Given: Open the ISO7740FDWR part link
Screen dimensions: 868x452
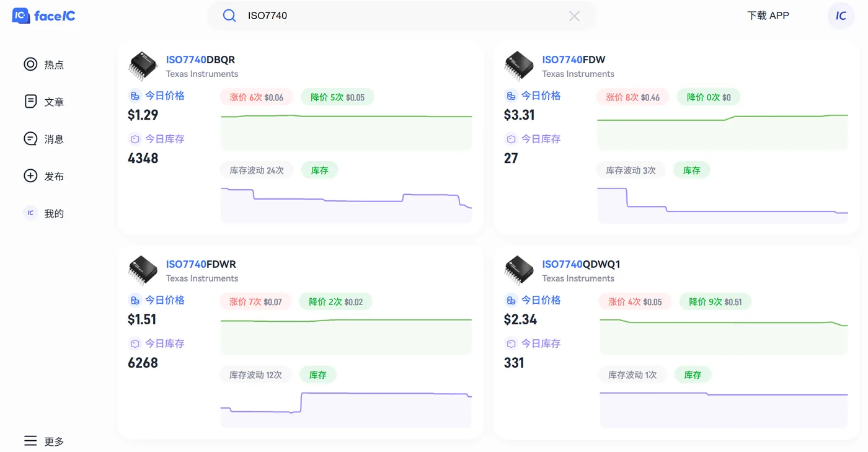Looking at the screenshot, I should tap(201, 264).
